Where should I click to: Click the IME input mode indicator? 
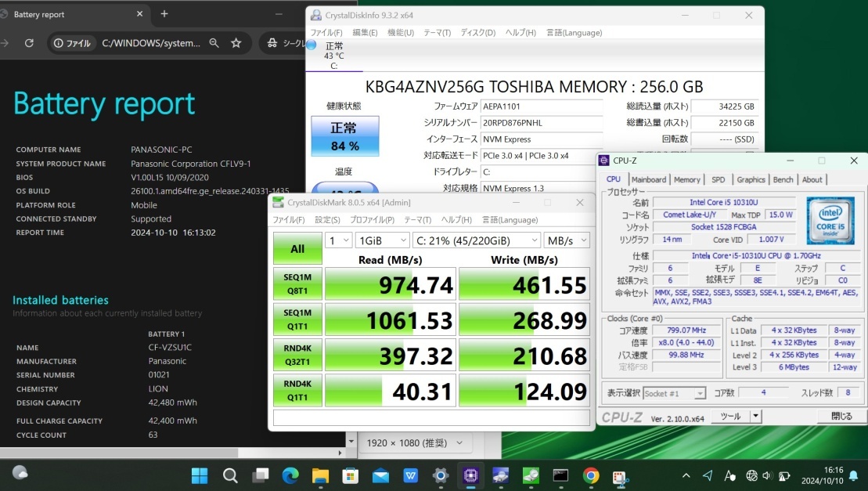pyautogui.click(x=729, y=475)
